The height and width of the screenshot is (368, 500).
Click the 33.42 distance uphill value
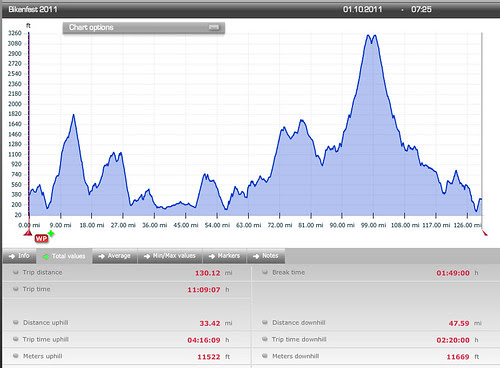tap(210, 323)
